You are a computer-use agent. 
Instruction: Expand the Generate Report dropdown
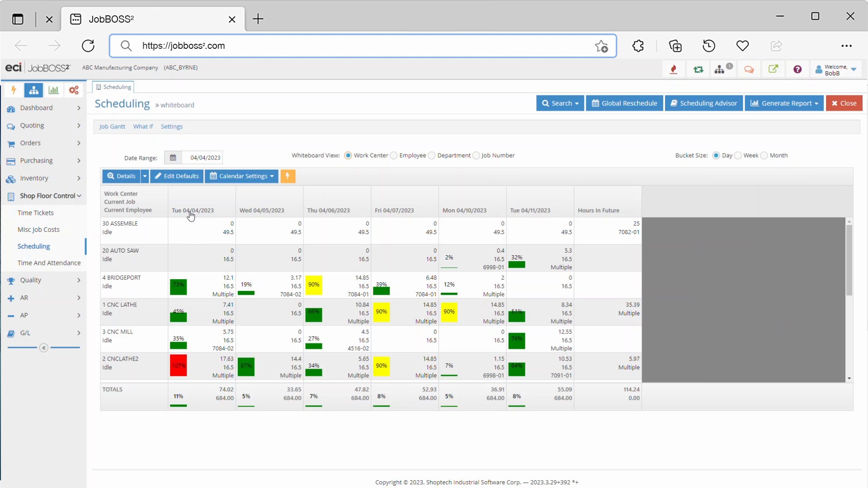[784, 103]
